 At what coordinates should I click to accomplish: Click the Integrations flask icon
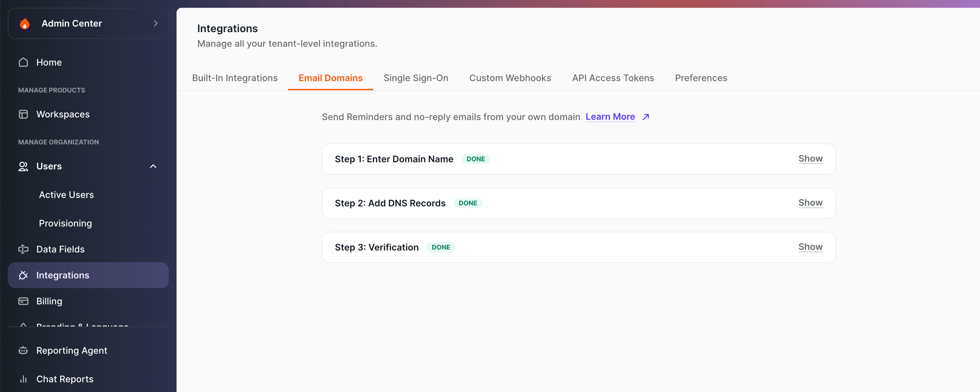(23, 275)
